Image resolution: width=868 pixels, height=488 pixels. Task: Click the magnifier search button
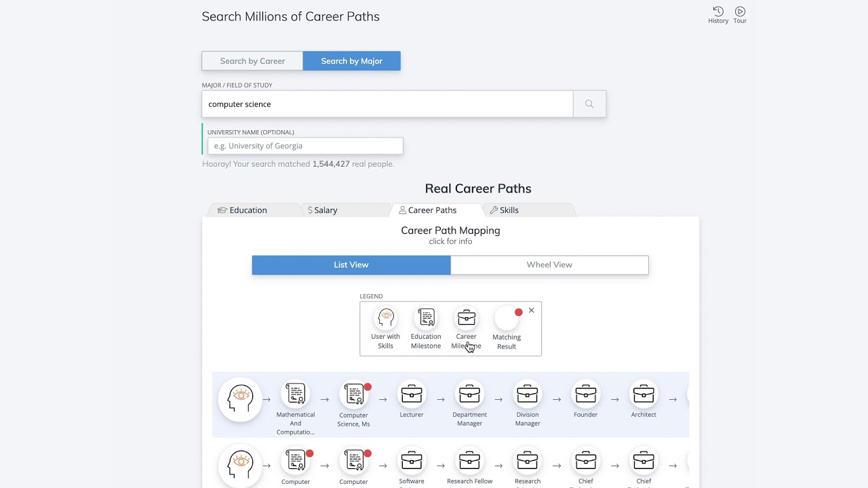589,104
